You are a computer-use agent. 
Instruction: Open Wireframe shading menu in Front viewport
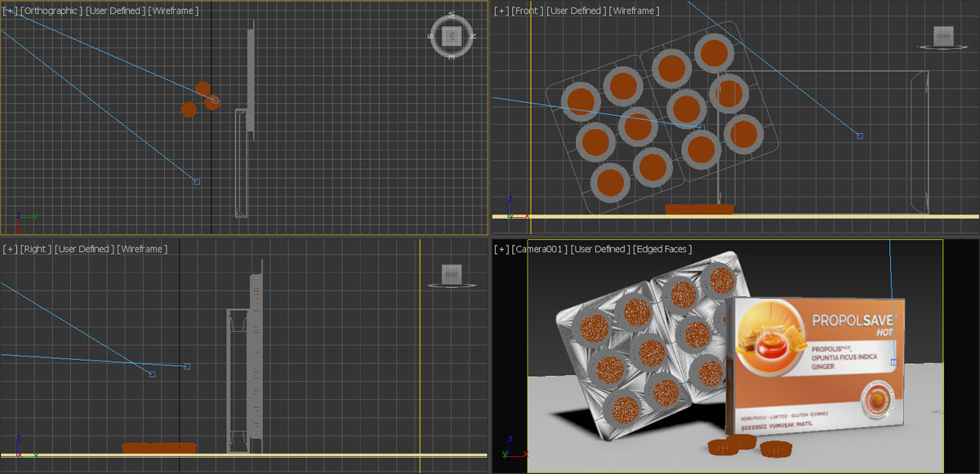click(635, 11)
